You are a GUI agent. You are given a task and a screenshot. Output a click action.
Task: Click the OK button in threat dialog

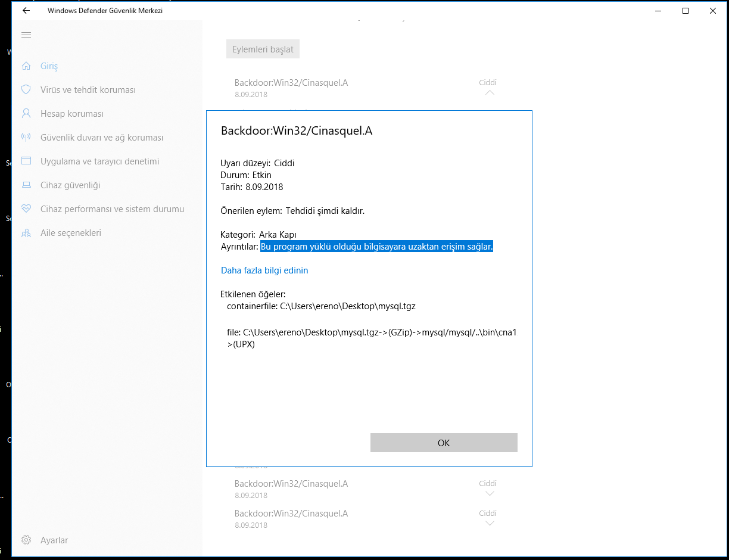444,443
